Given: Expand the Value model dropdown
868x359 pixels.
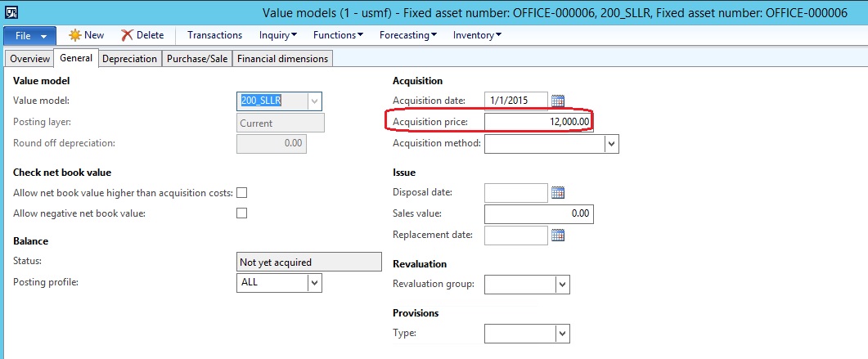Looking at the screenshot, I should 313,101.
